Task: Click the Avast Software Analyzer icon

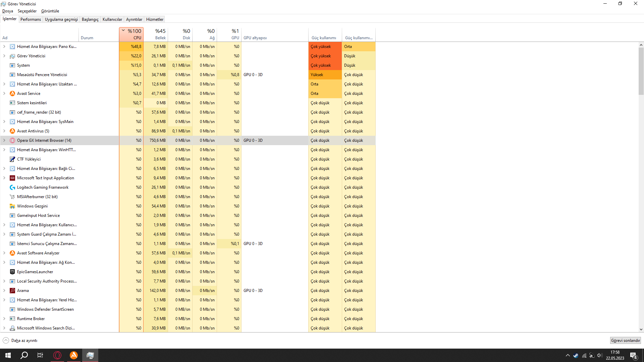Action: 12,253
